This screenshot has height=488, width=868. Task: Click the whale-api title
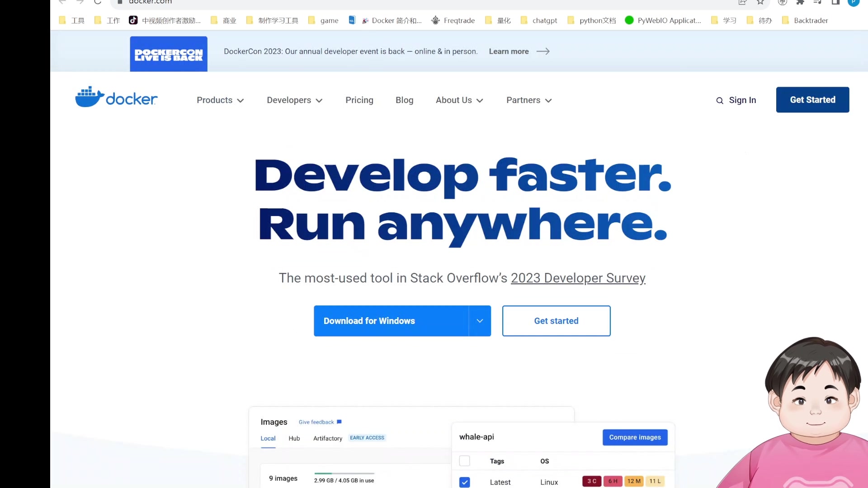[476, 437]
